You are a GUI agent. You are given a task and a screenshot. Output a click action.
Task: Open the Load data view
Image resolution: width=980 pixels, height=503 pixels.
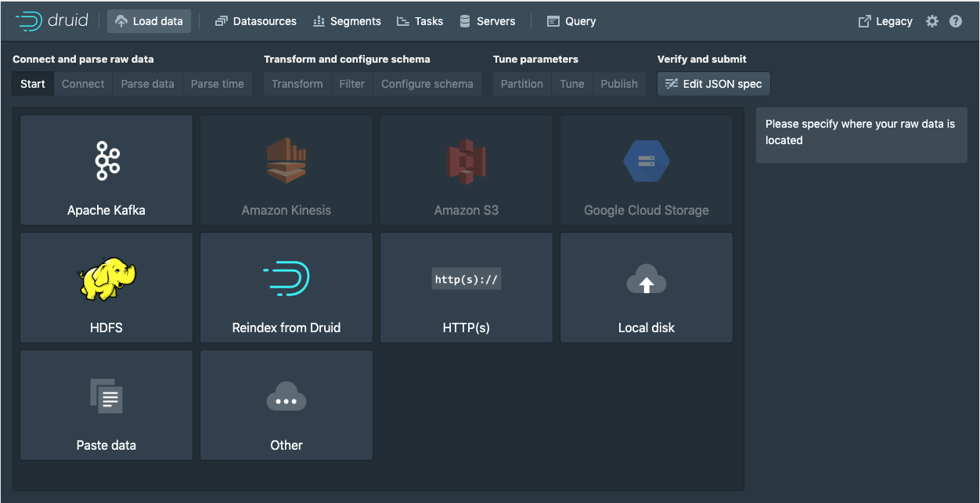149,21
